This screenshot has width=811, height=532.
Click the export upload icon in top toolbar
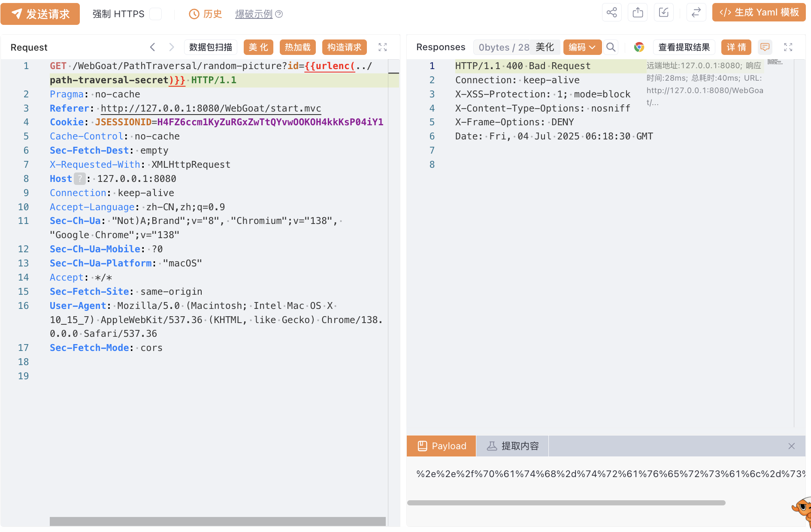click(638, 12)
